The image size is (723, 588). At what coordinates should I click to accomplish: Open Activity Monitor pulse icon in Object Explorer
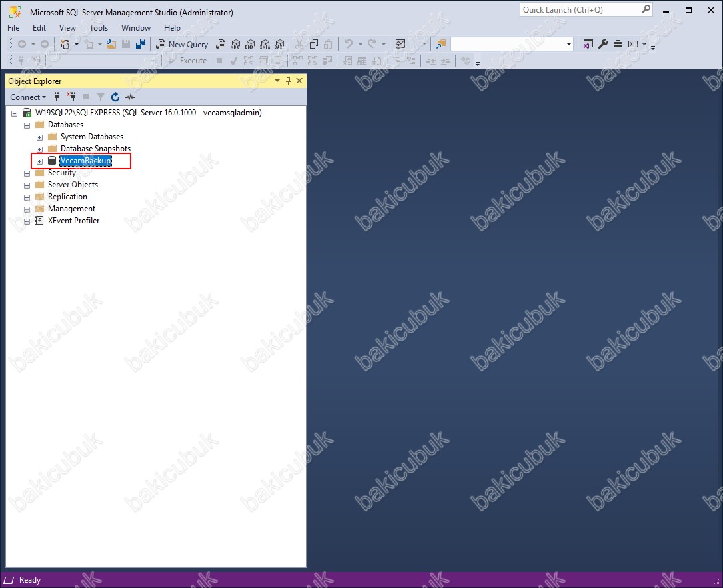130,97
